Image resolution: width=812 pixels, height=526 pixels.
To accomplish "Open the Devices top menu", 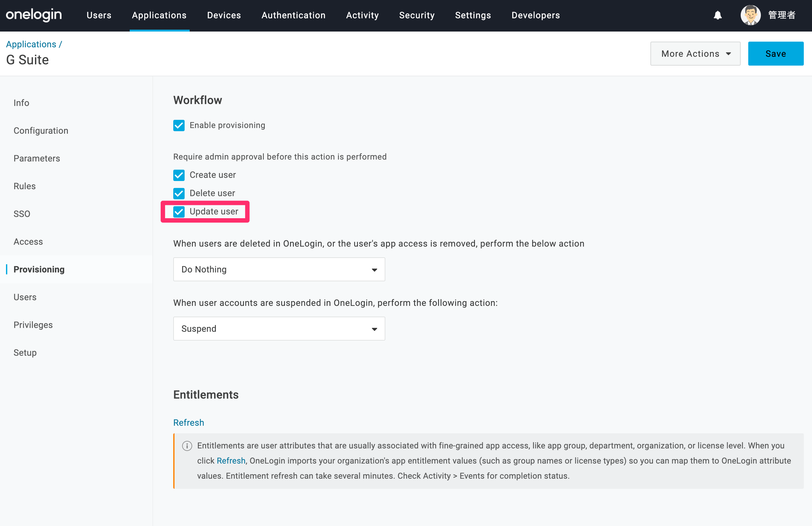I will coord(224,15).
